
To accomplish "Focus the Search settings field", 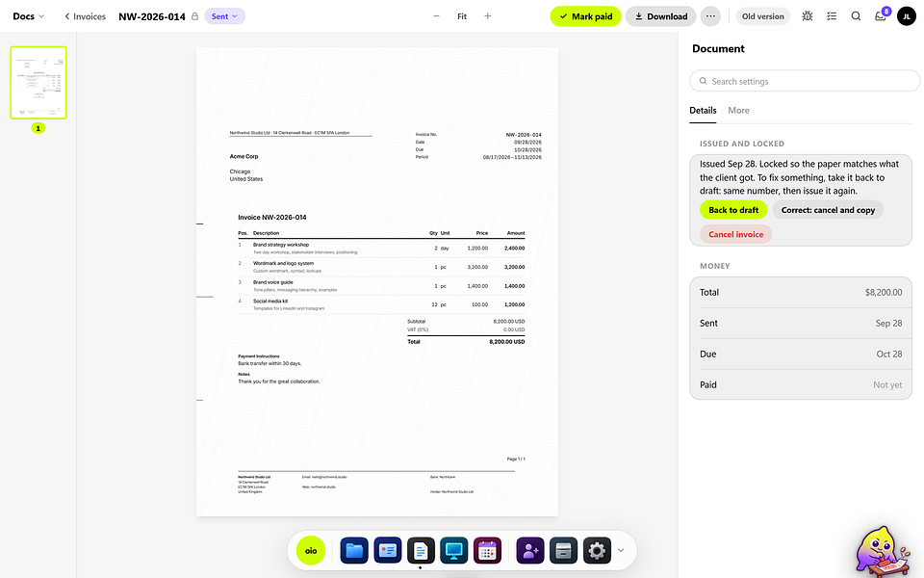I will [x=805, y=81].
